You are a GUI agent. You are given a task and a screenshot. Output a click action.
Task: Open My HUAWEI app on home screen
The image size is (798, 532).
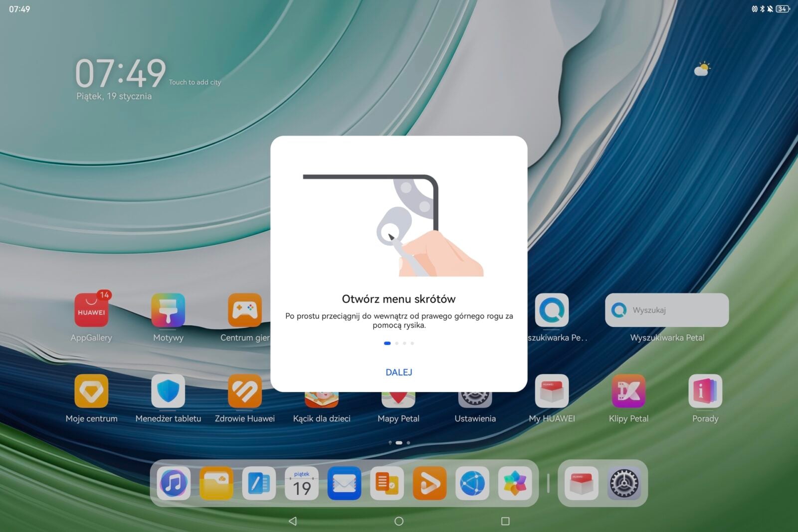552,391
